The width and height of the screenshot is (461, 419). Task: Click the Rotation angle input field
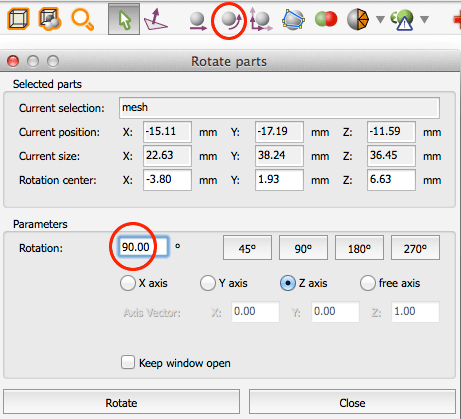coord(144,247)
